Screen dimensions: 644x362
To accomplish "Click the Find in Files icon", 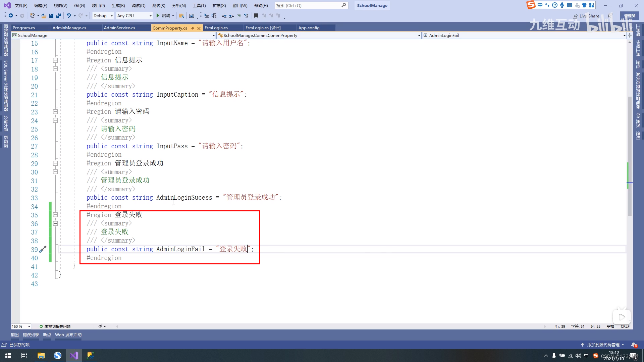I will tap(181, 16).
